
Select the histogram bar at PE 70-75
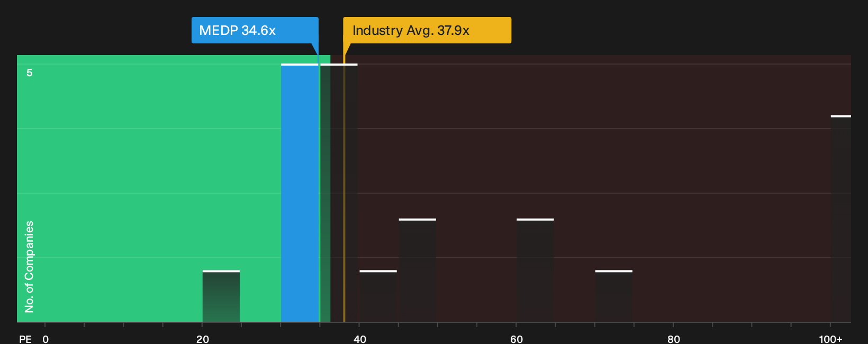point(613,296)
